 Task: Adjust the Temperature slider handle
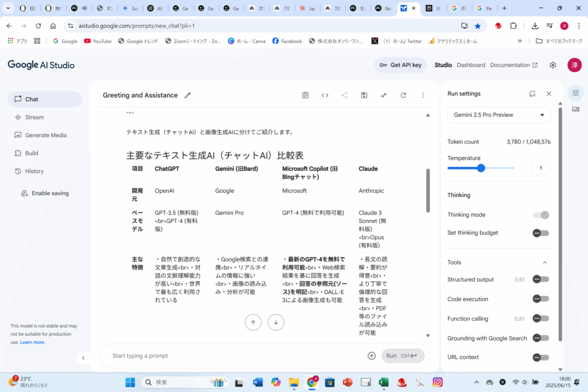coord(481,168)
